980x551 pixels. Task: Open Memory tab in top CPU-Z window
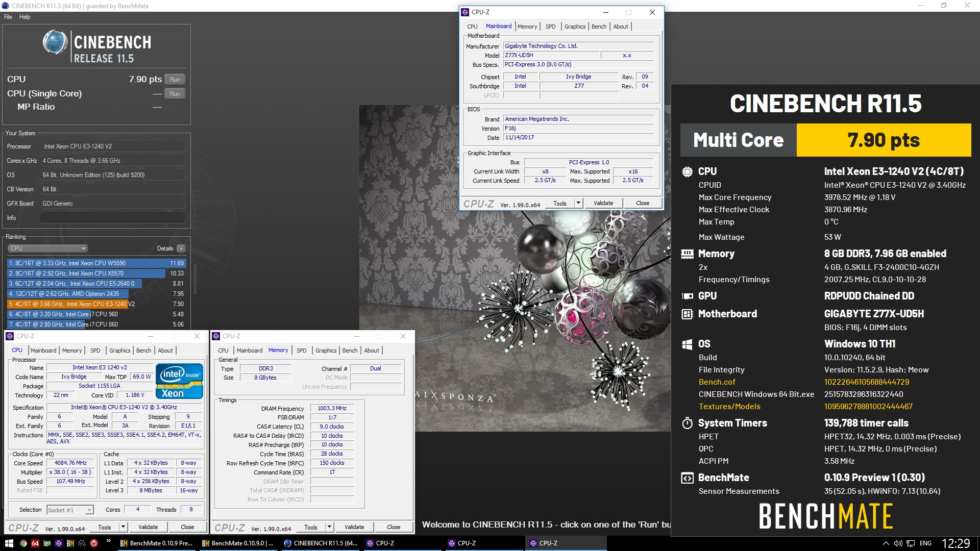click(527, 27)
